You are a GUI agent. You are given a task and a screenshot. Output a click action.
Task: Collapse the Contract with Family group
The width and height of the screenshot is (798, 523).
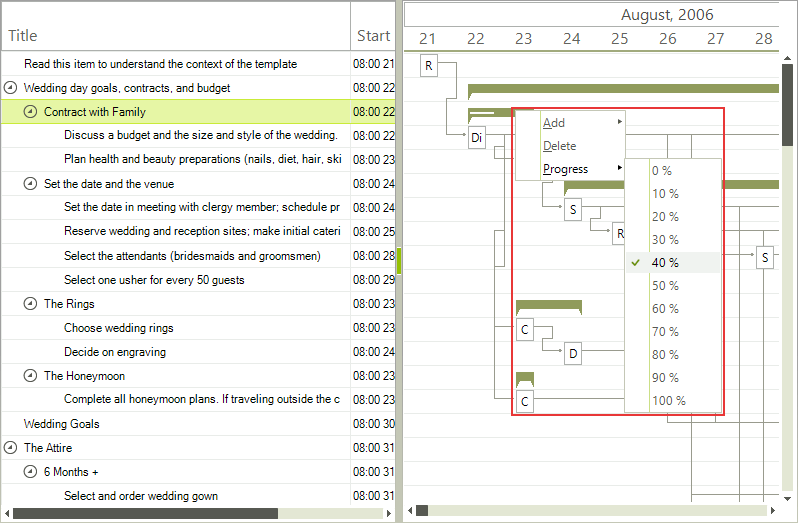31,111
